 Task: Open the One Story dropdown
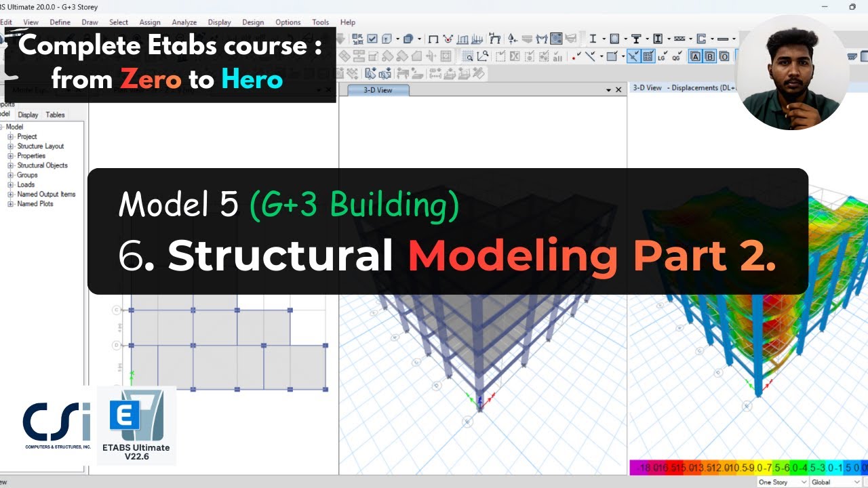(781, 482)
